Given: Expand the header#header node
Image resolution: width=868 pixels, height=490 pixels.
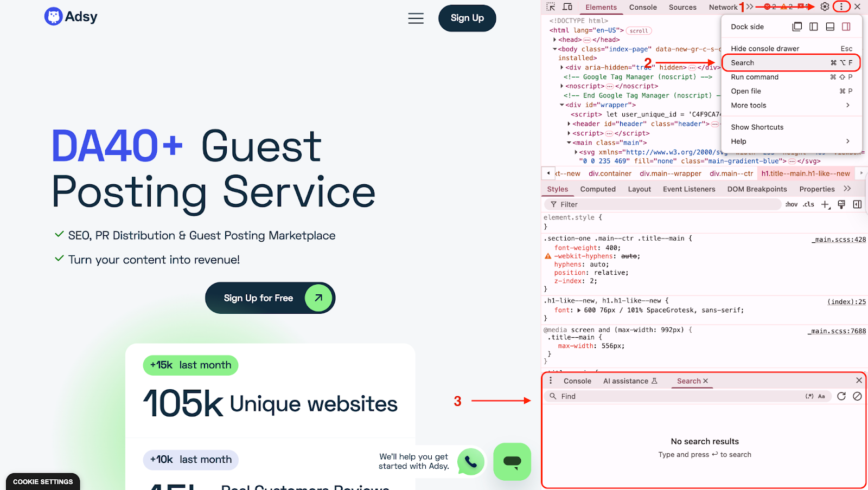Looking at the screenshot, I should coord(569,124).
